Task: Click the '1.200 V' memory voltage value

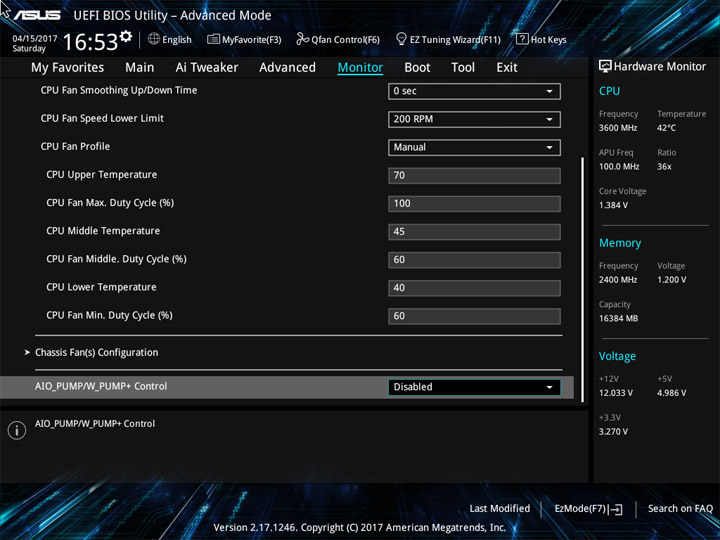Action: (x=671, y=280)
